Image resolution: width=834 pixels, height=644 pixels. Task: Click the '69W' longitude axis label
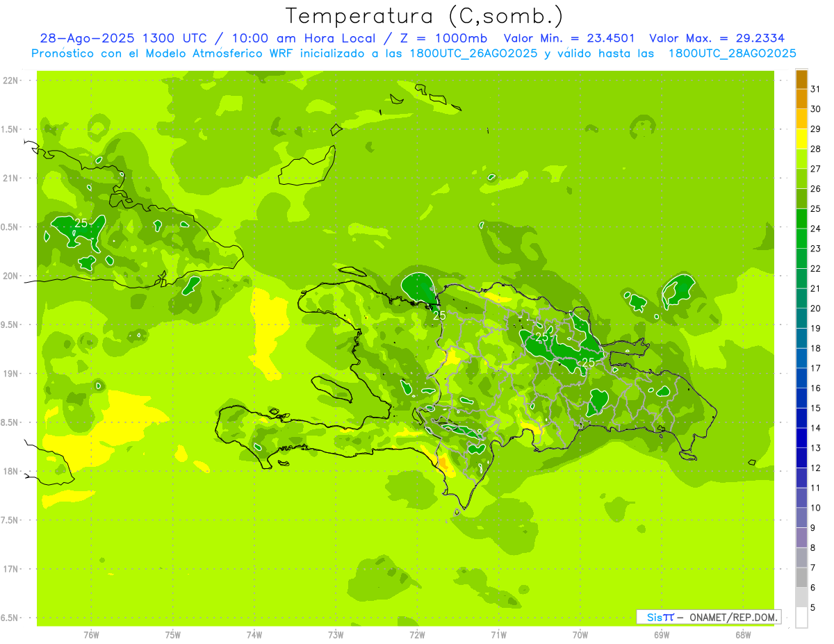(662, 635)
